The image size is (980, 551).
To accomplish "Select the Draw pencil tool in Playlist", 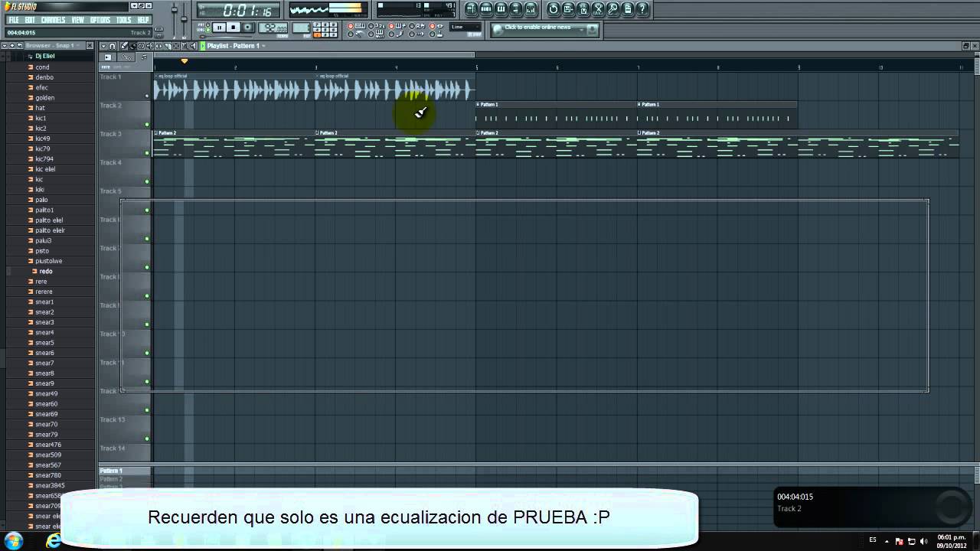I will point(125,46).
